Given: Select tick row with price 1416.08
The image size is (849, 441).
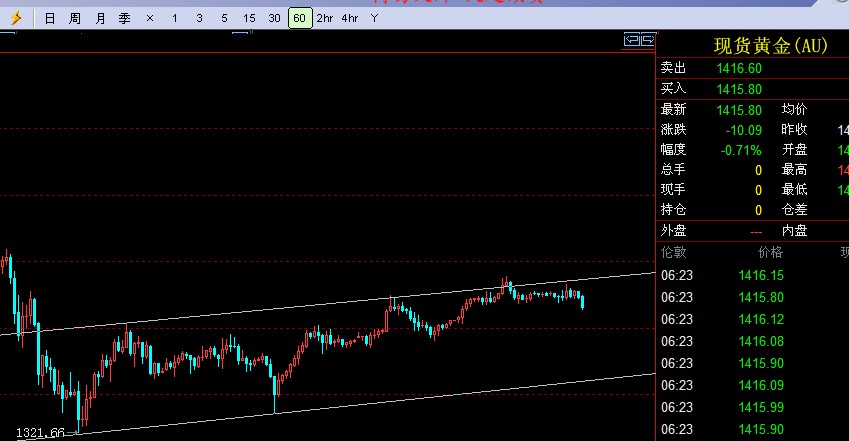Looking at the screenshot, I should coord(753,342).
